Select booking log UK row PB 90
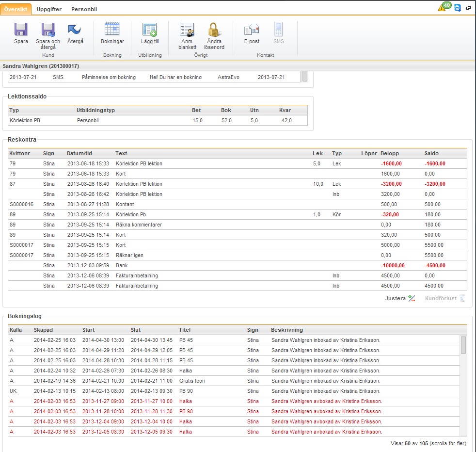 (234, 391)
